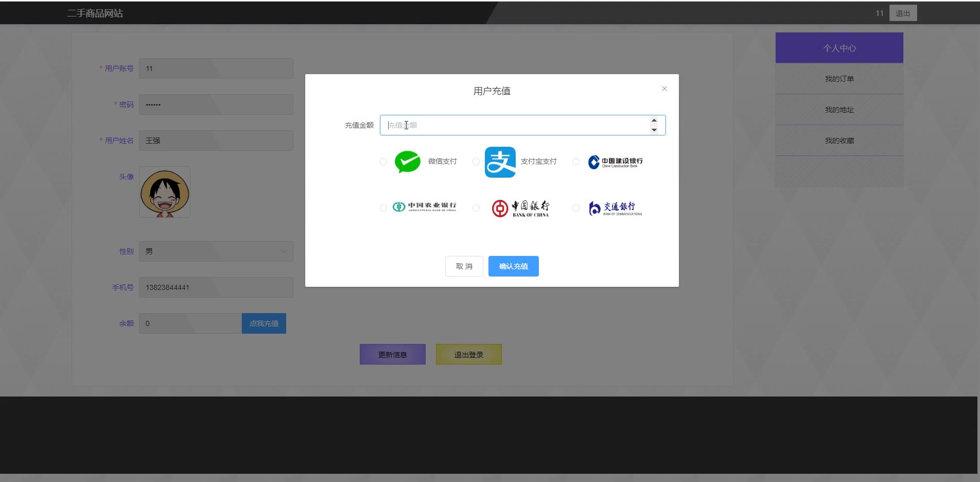
Task: Click the 充值金额 field label
Action: point(359,125)
